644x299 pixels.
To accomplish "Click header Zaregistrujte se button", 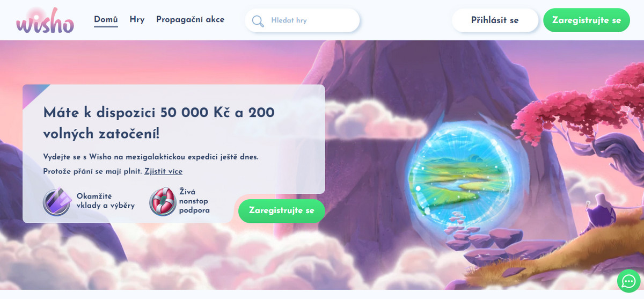I will pos(587,20).
